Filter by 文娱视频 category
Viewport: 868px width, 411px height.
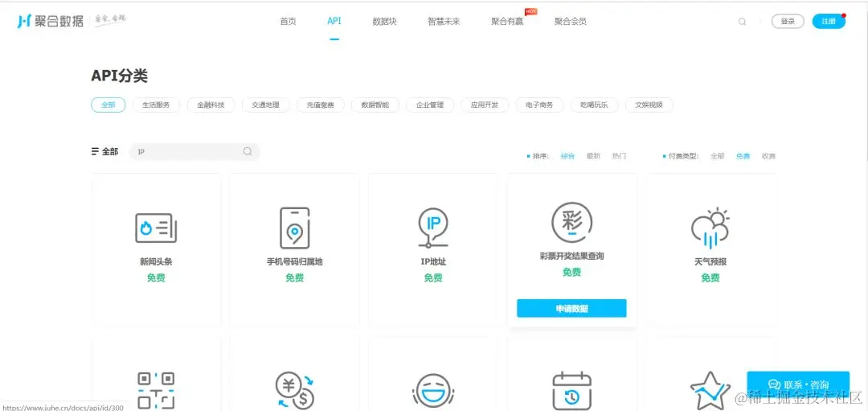pos(649,105)
